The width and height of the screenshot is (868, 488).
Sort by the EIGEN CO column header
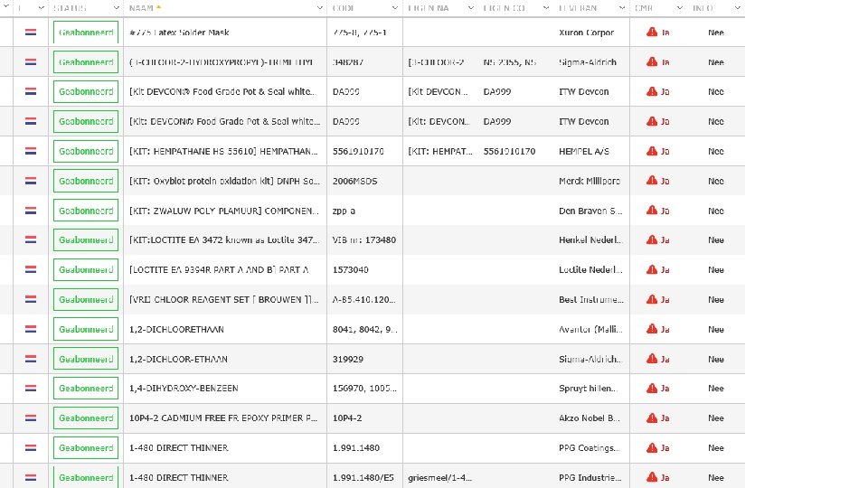click(x=505, y=8)
